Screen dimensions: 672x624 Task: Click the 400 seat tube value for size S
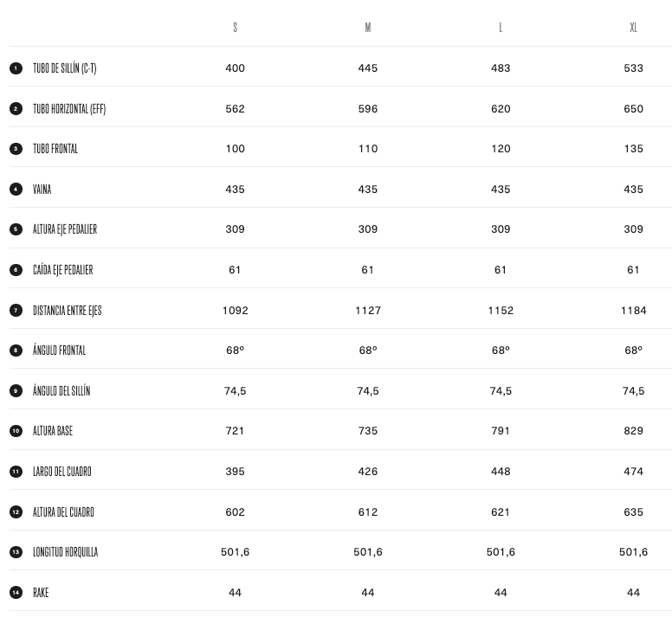coord(235,68)
